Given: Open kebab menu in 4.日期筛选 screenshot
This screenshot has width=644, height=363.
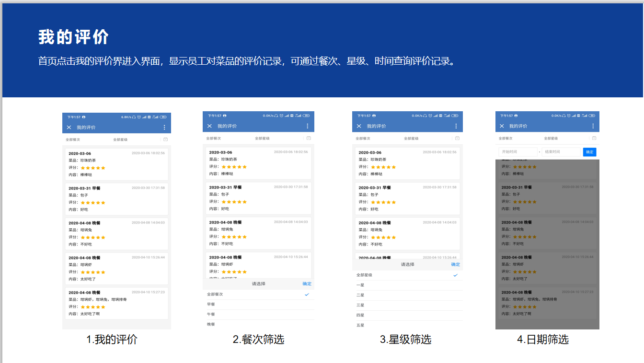Looking at the screenshot, I should pyautogui.click(x=593, y=126).
